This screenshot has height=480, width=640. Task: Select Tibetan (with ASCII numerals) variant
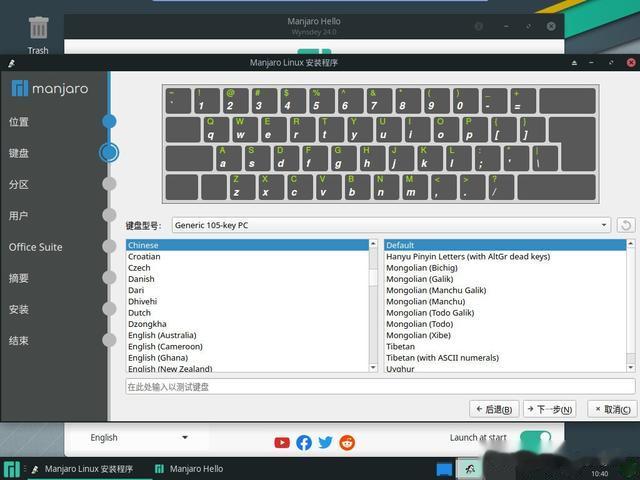pos(505,358)
